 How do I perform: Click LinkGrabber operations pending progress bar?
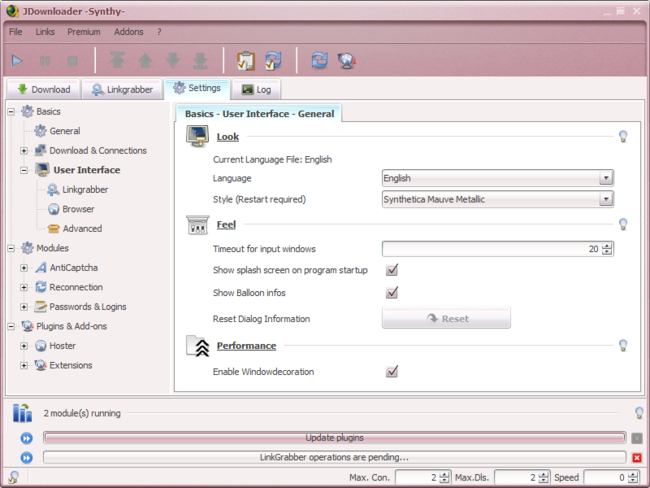tap(335, 457)
